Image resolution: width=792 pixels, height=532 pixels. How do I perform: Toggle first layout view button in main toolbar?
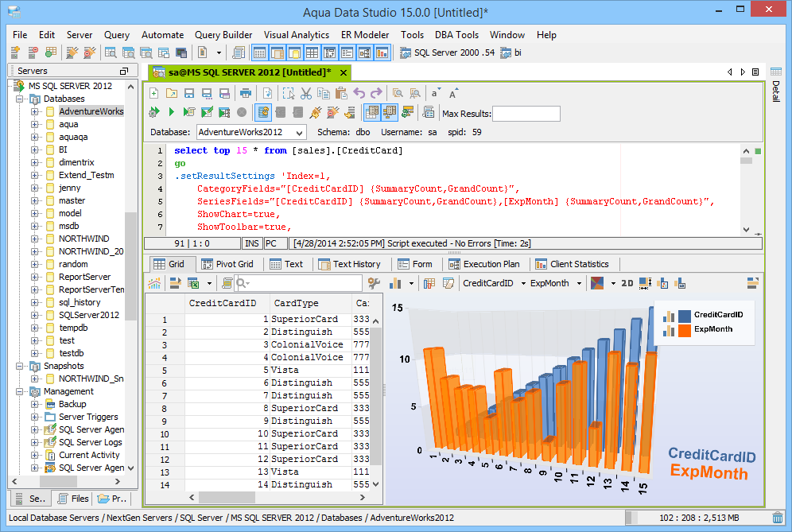click(x=259, y=52)
